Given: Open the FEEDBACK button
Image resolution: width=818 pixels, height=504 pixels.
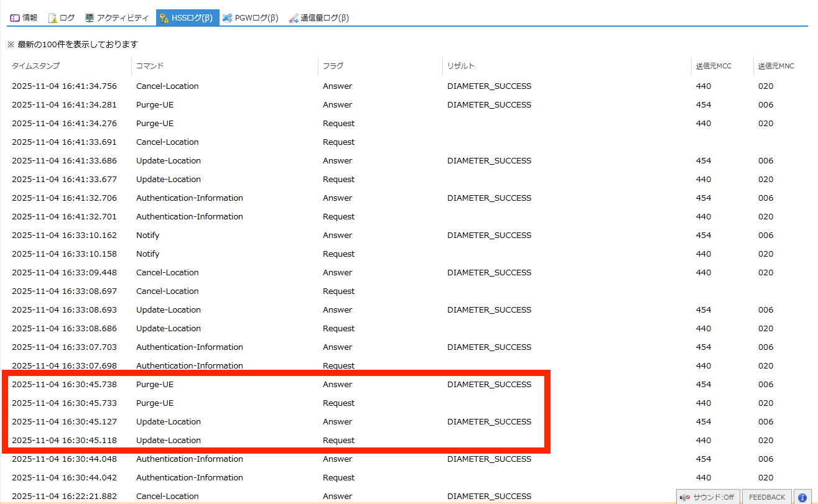Looking at the screenshot, I should pyautogui.click(x=766, y=497).
